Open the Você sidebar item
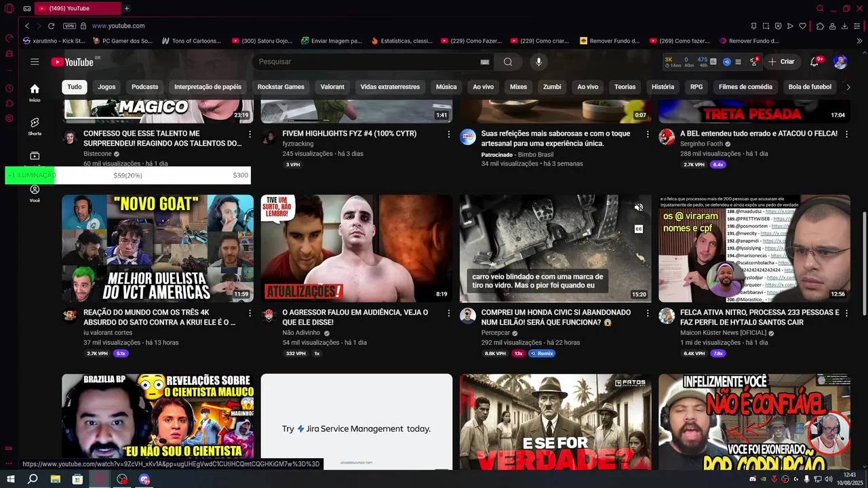 pyautogui.click(x=35, y=193)
